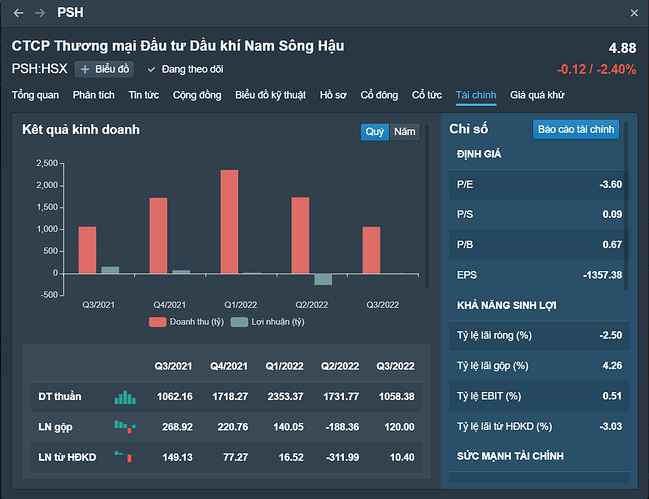
Task: Click the chart panel vertical scrollbar
Action: tap(427, 206)
